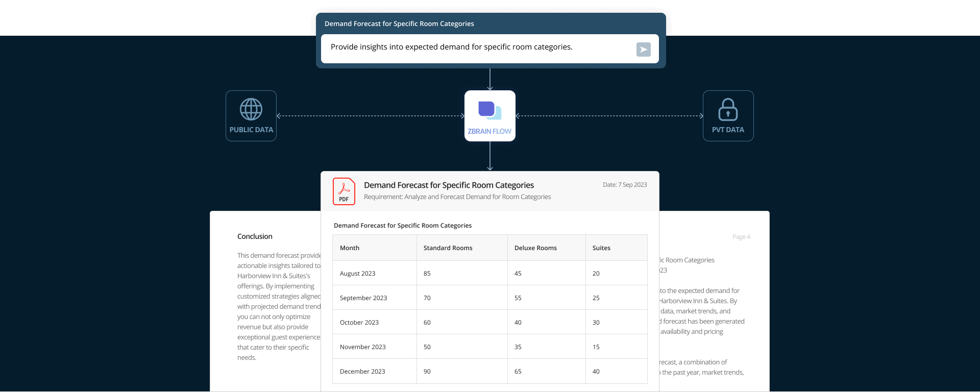
Task: Select the August 2023 row label
Action: click(357, 274)
